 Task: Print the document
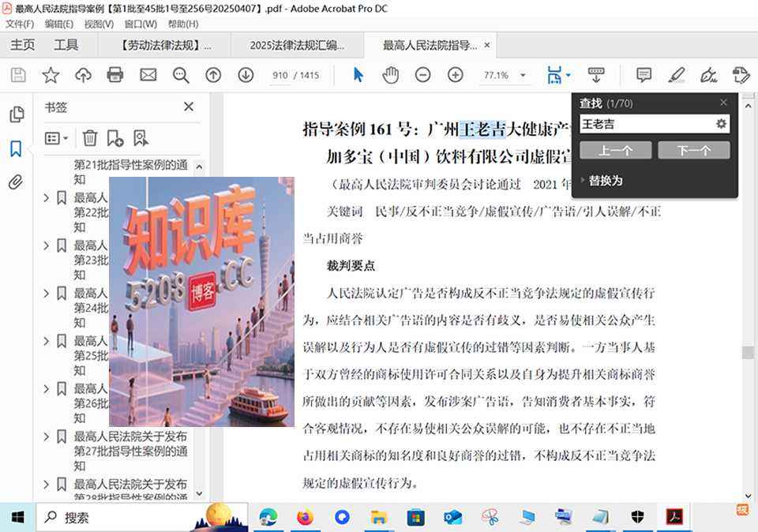tap(115, 75)
